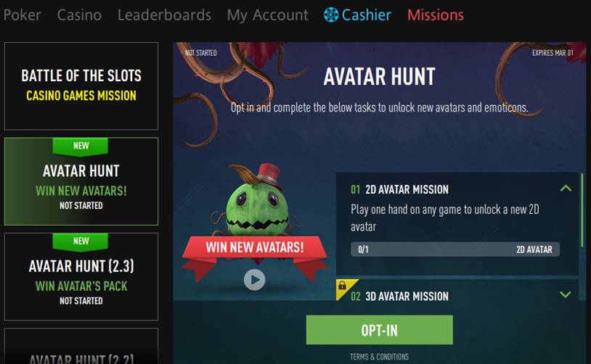The height and width of the screenshot is (364, 591).
Task: Open the Leaderboards tab
Action: click(164, 15)
